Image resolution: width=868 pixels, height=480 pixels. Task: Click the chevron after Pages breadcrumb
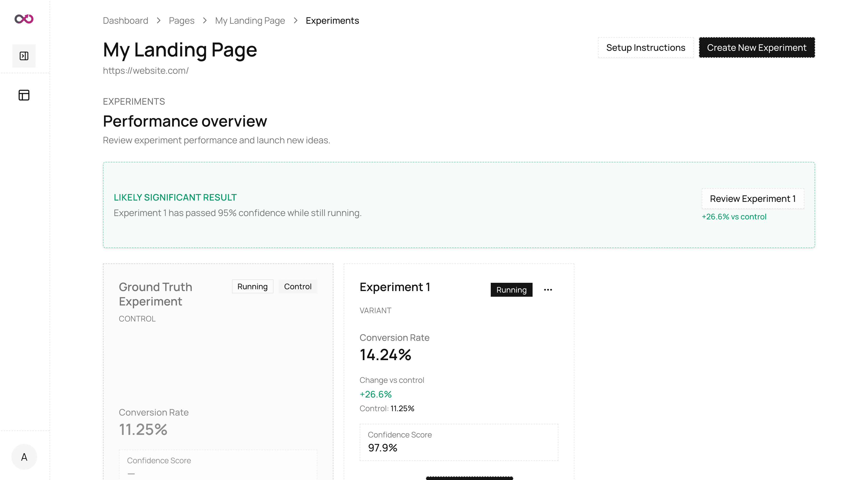tap(205, 21)
